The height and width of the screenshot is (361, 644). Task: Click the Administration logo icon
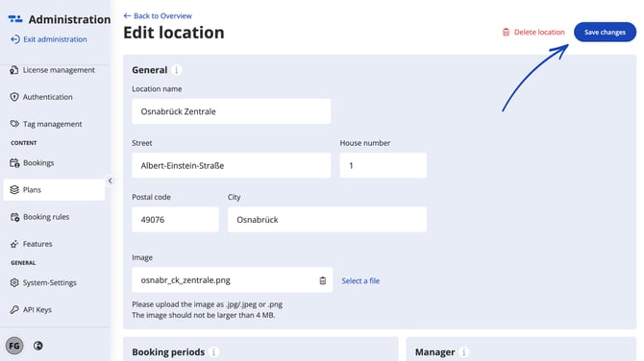pyautogui.click(x=15, y=19)
